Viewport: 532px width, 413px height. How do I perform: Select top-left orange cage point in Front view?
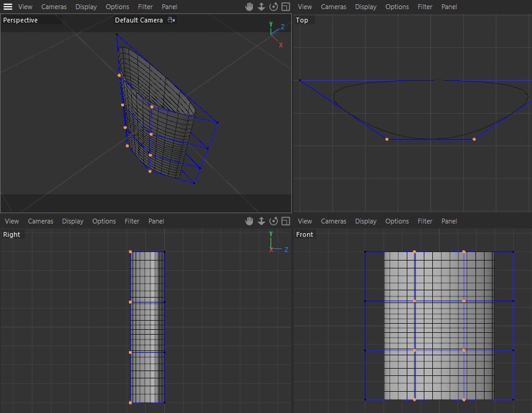(x=414, y=251)
